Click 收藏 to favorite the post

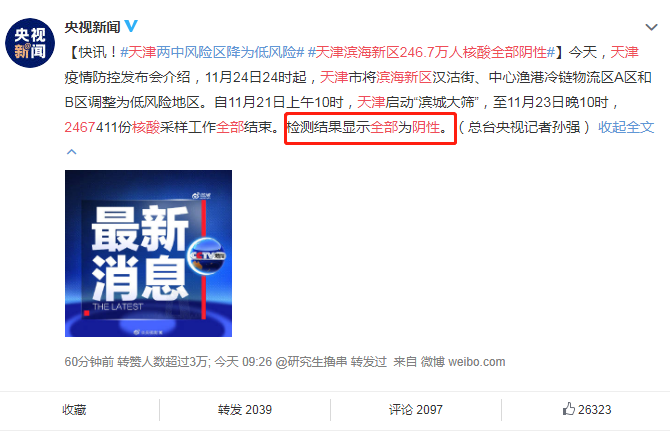coord(74,410)
